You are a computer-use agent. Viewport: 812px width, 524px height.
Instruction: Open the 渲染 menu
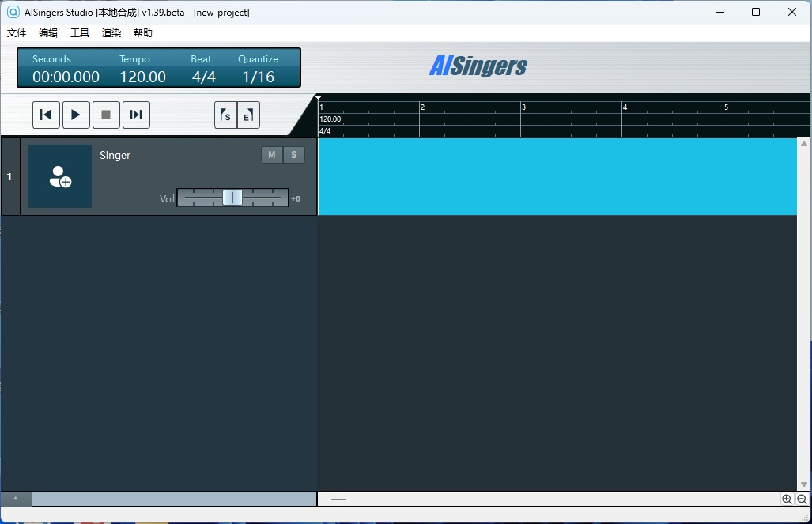tap(111, 33)
